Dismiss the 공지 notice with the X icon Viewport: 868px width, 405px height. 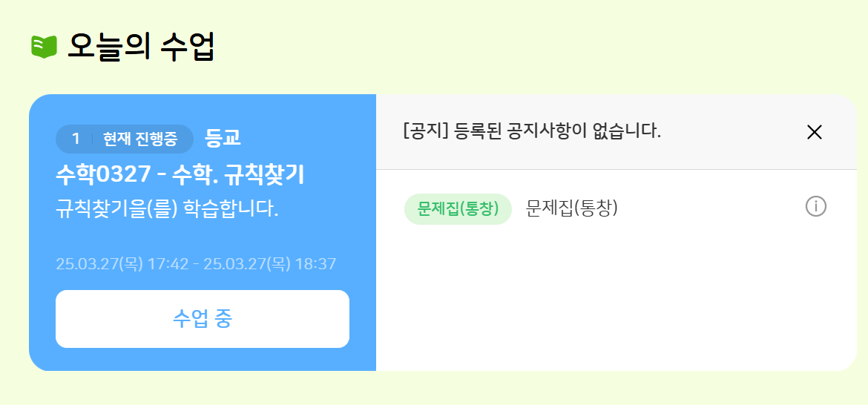click(x=814, y=132)
